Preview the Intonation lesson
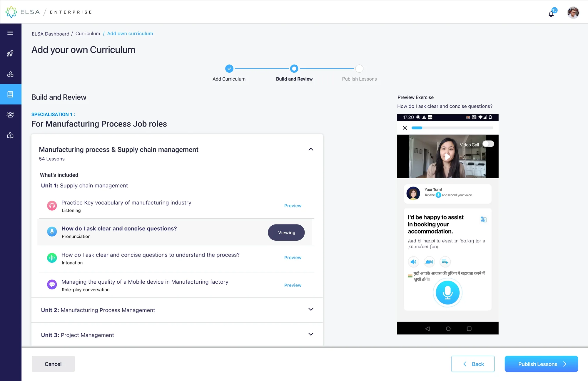 (x=293, y=257)
